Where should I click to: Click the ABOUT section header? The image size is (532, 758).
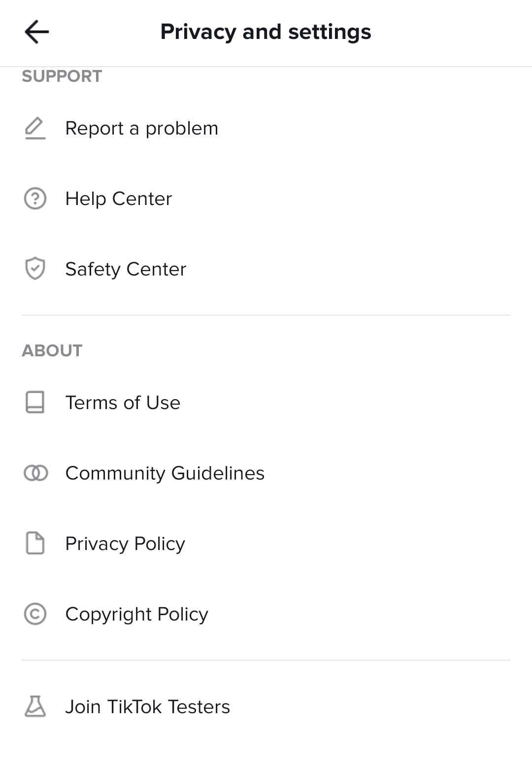(52, 350)
